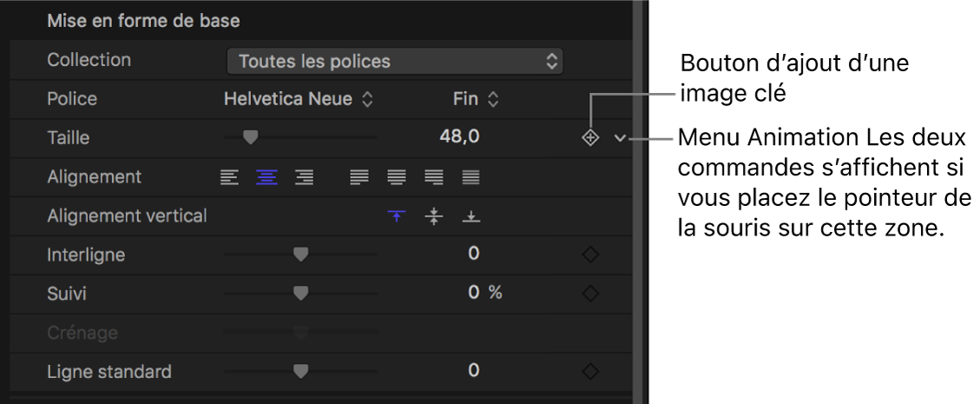This screenshot has height=404, width=980.
Task: Select right text alignment icon
Action: point(304,177)
